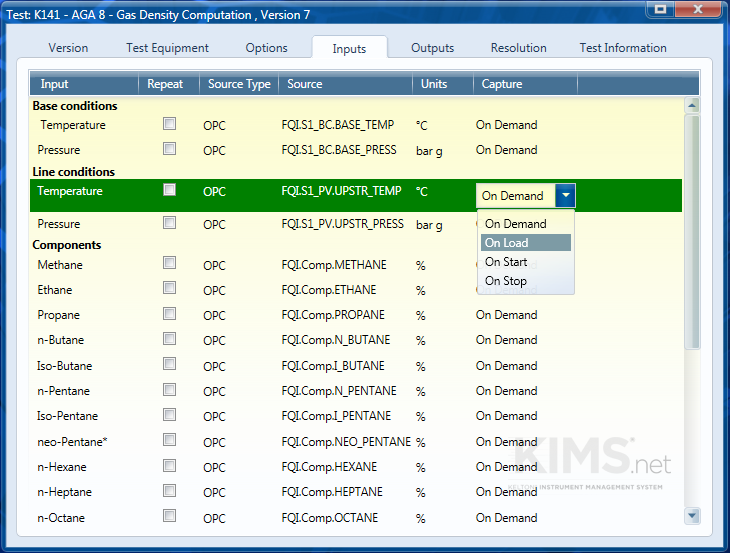Choose On Demand from the dropdown list

526,224
